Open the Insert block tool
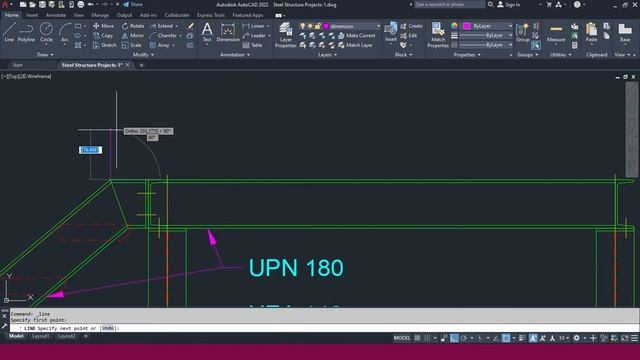640x360 pixels. (x=391, y=32)
